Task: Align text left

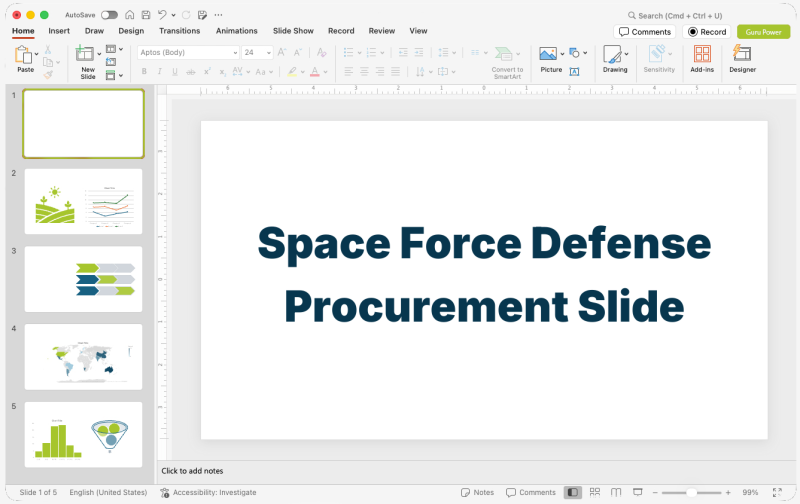Action: click(x=348, y=72)
